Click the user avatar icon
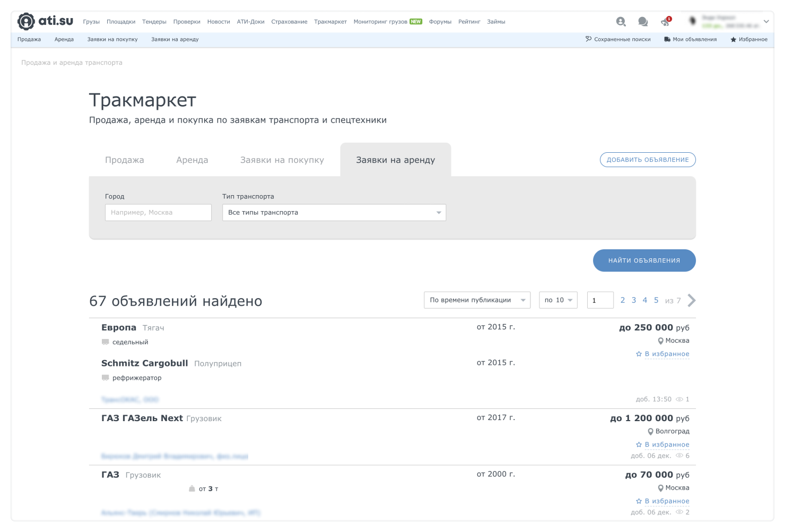The height and width of the screenshot is (532, 785). click(x=692, y=21)
